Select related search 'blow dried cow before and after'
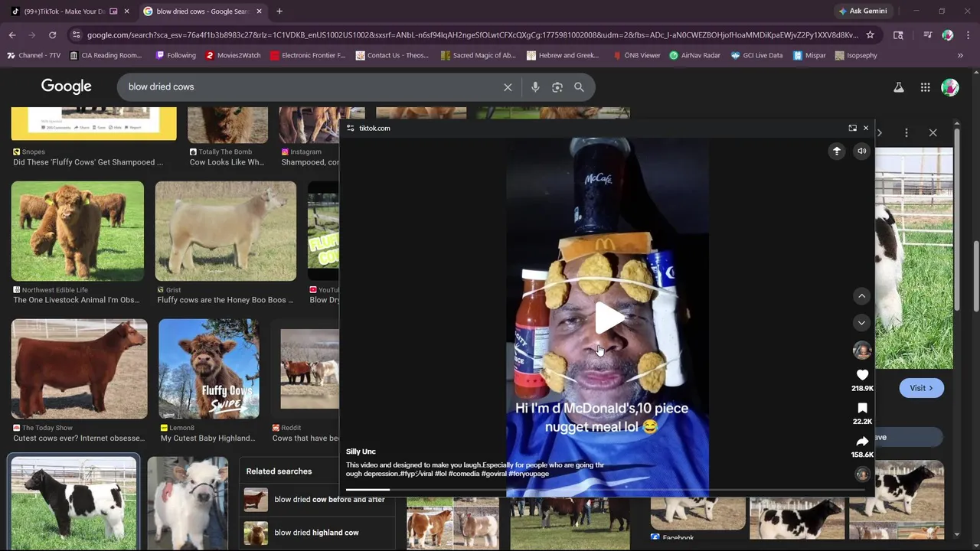 (x=315, y=500)
